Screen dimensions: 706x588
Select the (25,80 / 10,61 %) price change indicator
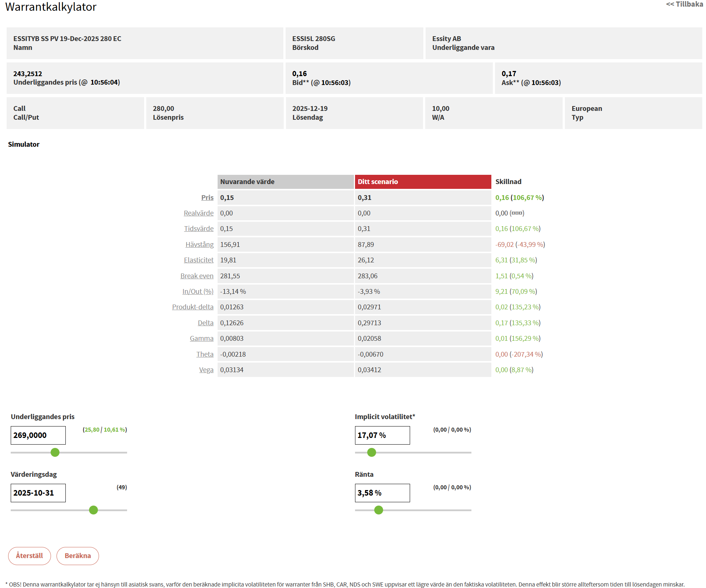105,429
